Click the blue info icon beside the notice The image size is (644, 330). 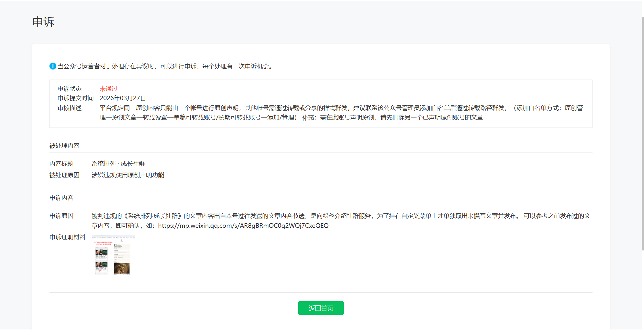[53, 66]
